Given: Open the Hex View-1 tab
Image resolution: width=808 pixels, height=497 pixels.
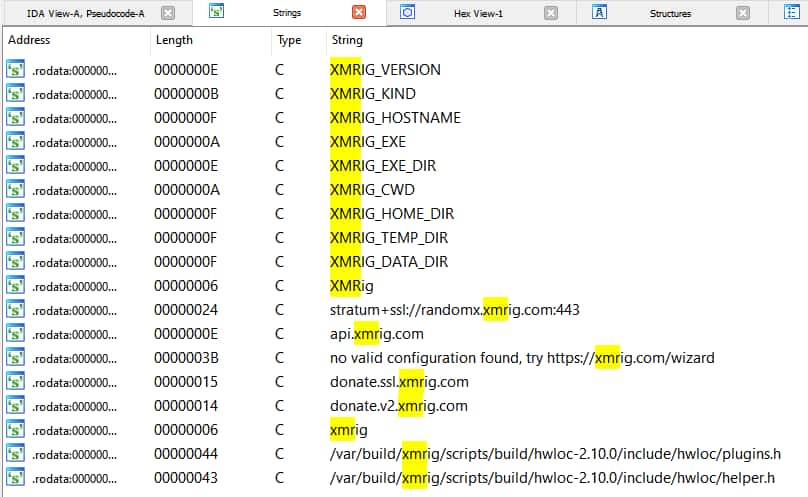Looking at the screenshot, I should [478, 14].
